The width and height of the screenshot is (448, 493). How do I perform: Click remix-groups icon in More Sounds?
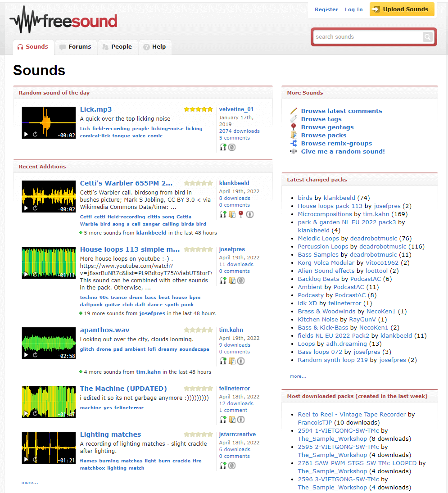point(293,143)
